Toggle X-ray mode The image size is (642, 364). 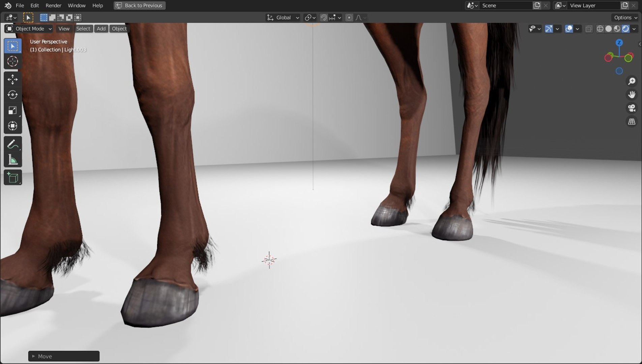[589, 29]
